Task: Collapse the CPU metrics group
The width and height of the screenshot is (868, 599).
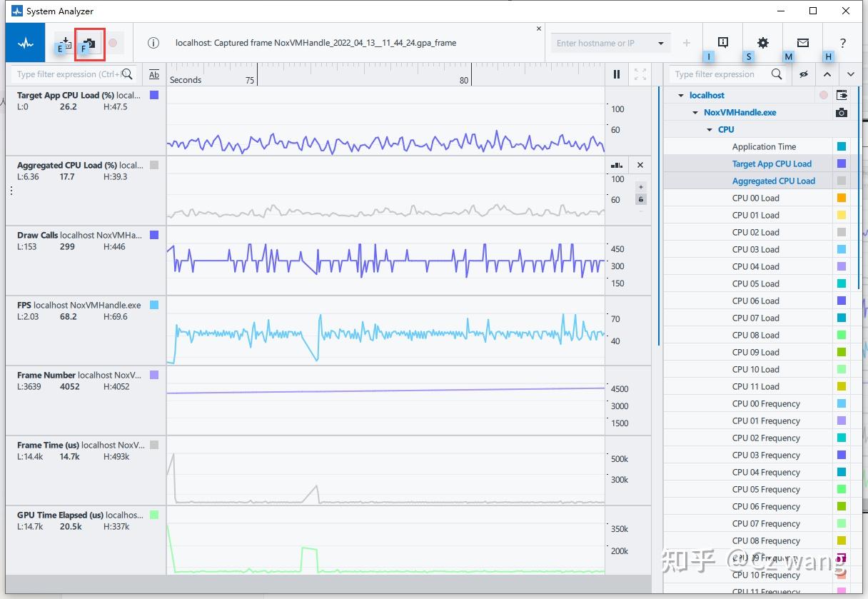Action: [710, 130]
